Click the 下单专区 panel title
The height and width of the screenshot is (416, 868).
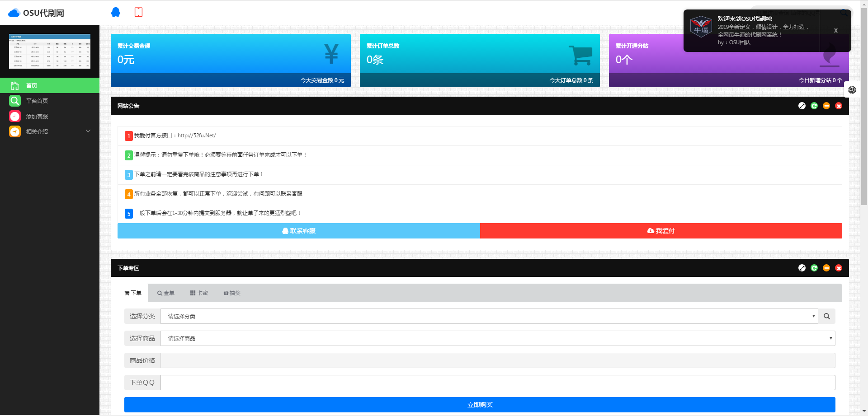click(x=128, y=268)
